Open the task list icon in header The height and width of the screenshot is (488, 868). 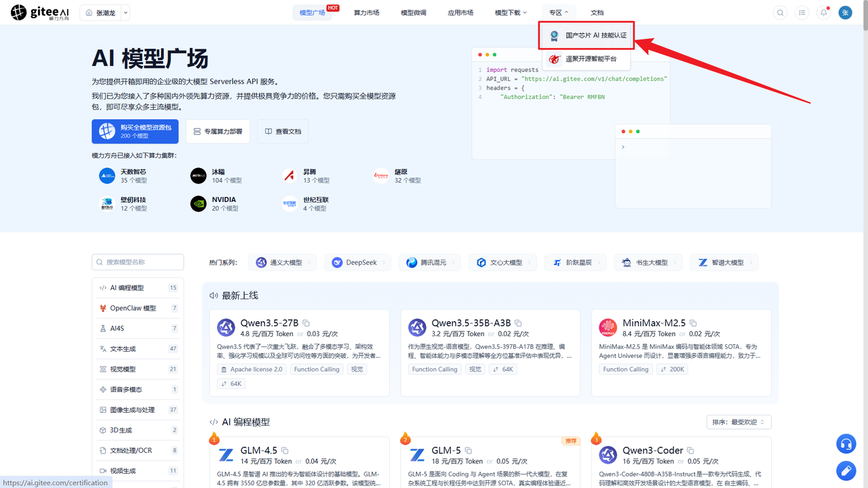click(x=802, y=13)
